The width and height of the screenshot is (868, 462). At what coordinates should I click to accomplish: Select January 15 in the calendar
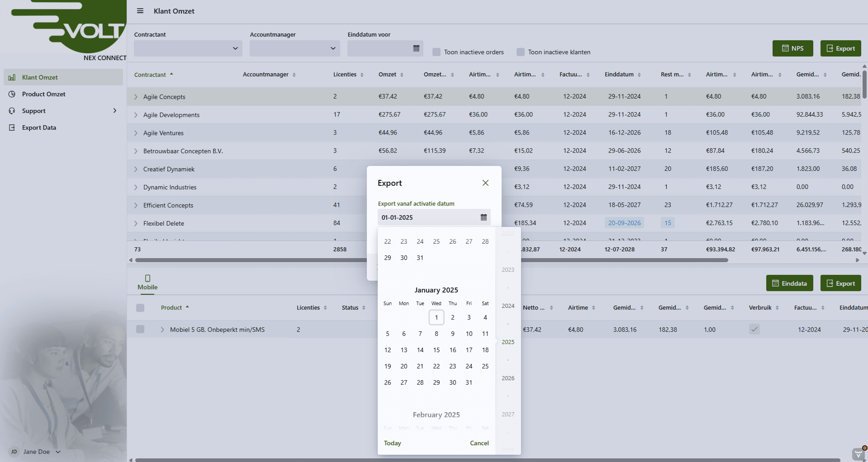436,350
